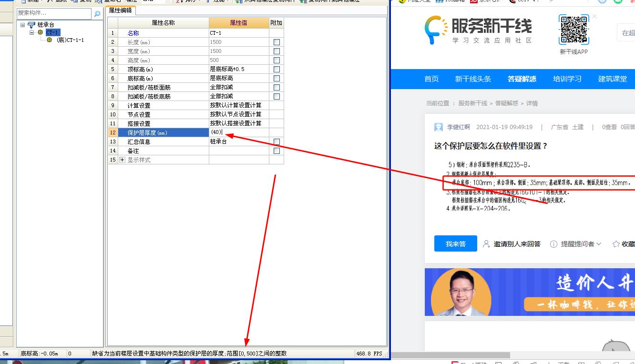Screen dimensions: 635x364
Task: Collapse the 桩承台 tree node
Action: [x=22, y=25]
